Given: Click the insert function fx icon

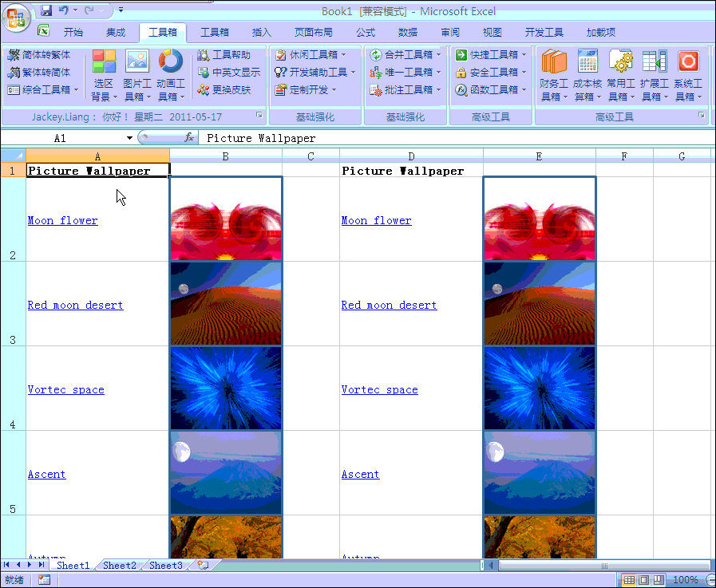Looking at the screenshot, I should click(189, 138).
